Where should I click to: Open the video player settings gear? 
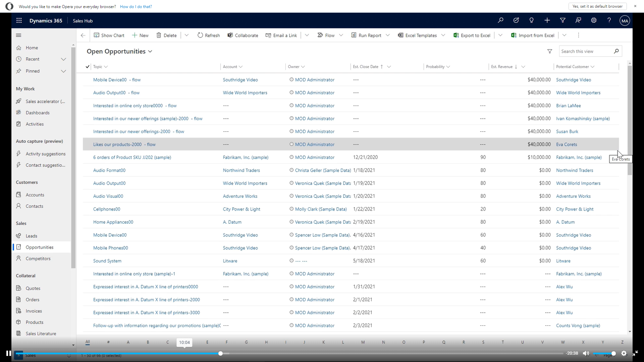(624, 353)
